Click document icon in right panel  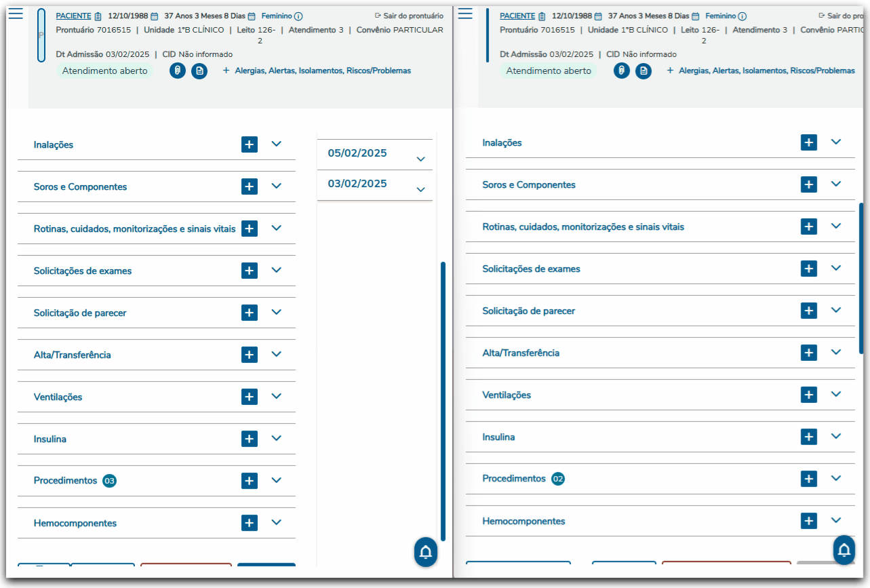(644, 71)
